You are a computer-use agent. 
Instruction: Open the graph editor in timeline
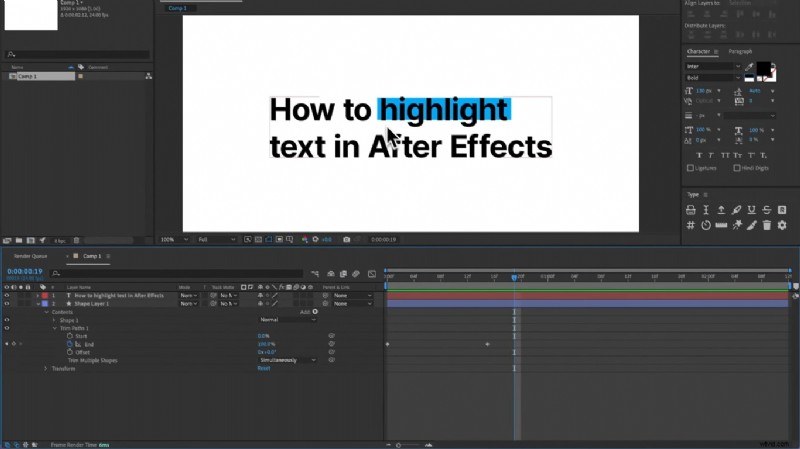click(x=372, y=274)
